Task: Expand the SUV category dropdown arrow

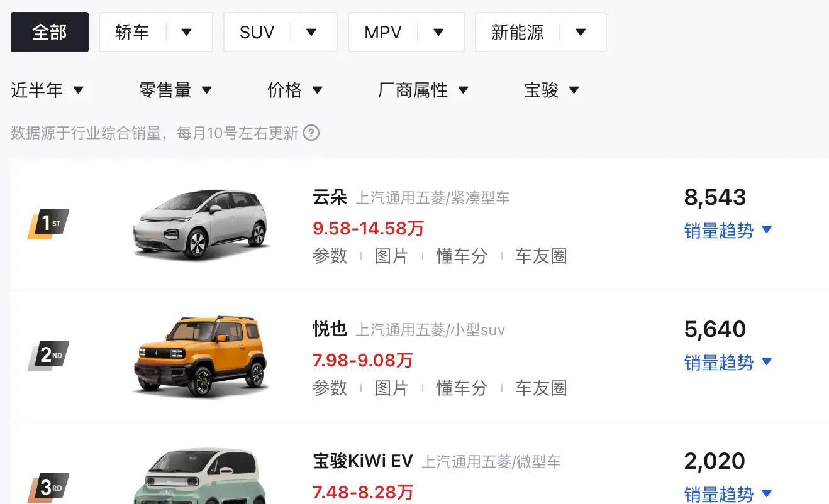Action: coord(311,32)
